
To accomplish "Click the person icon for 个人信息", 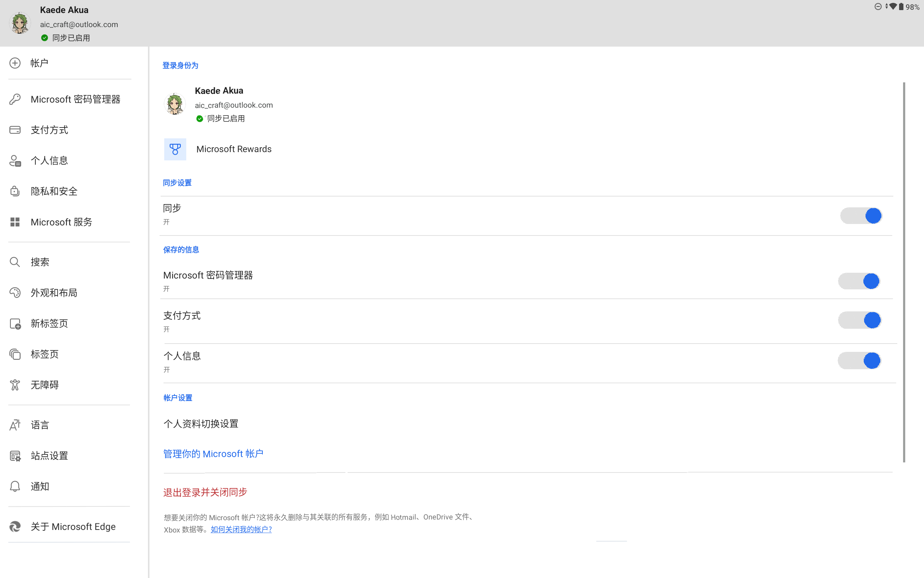I will [15, 160].
